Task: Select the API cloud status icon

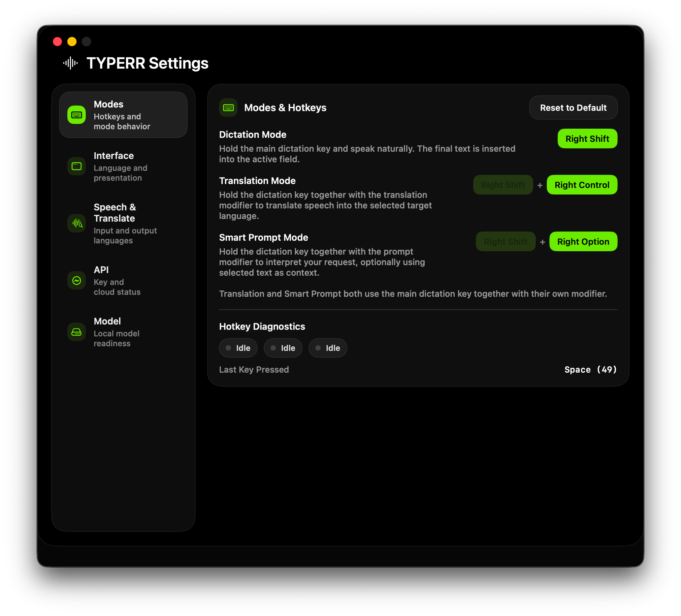Action: tap(76, 281)
